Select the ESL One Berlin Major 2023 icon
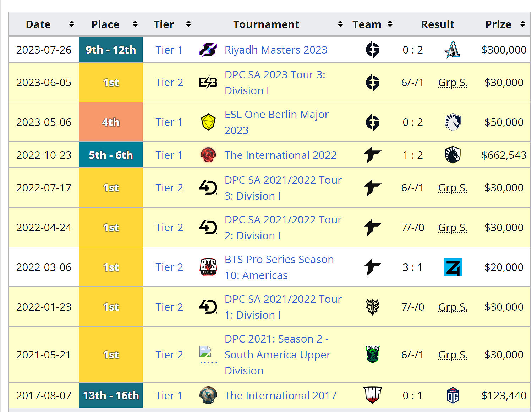This screenshot has height=412, width=532. coord(208,122)
